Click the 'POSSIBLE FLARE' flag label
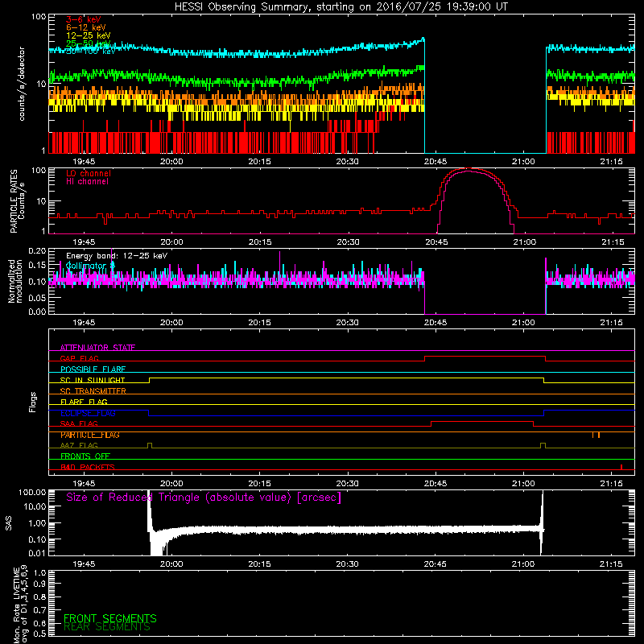Screen dimensions: 644x644 [x=93, y=369]
